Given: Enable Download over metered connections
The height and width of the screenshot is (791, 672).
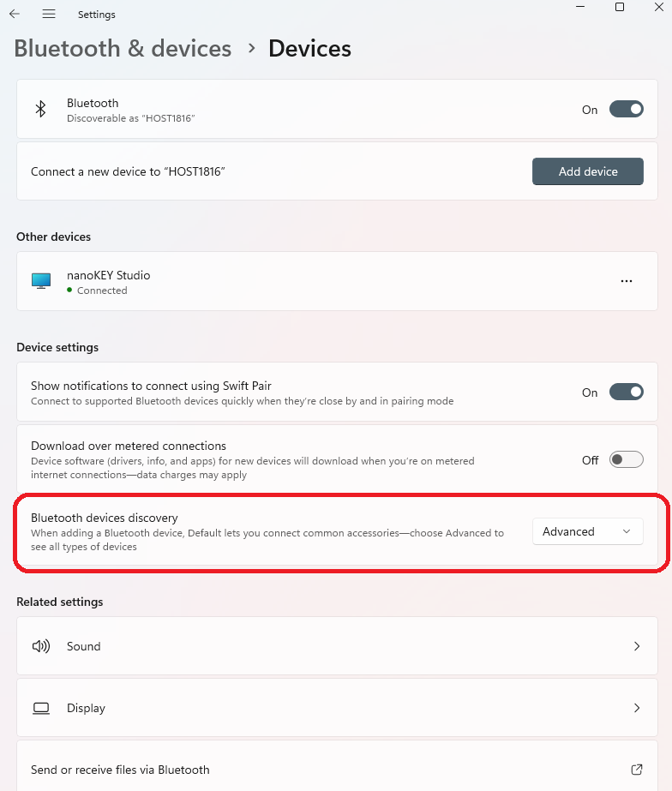Looking at the screenshot, I should [626, 459].
